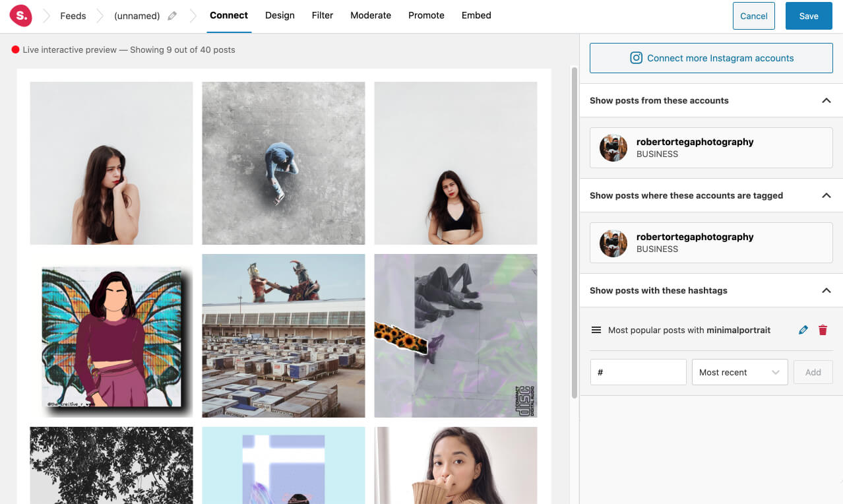Collapse Show posts with these hashtags section
843x504 pixels.
point(826,291)
